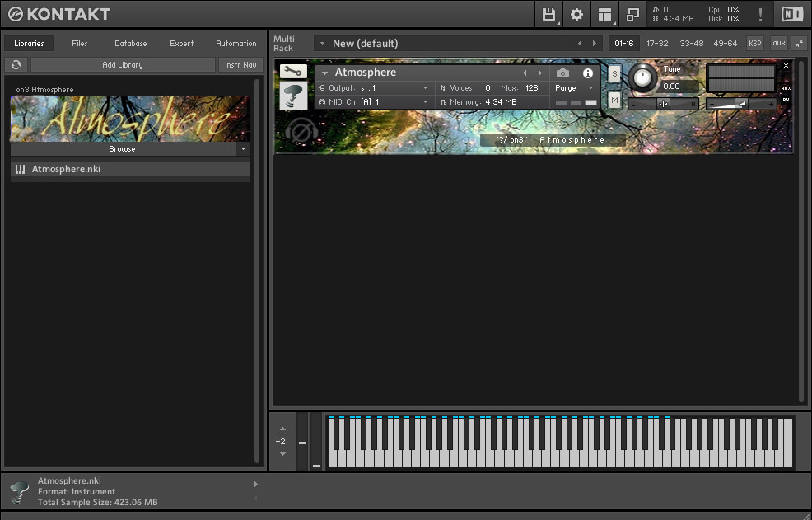Click the NI logo icon

(x=791, y=14)
